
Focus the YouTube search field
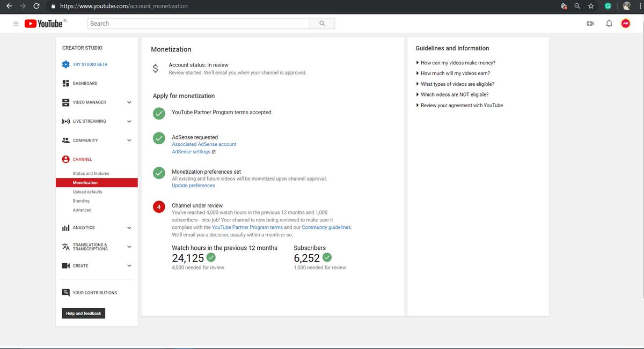(x=199, y=24)
